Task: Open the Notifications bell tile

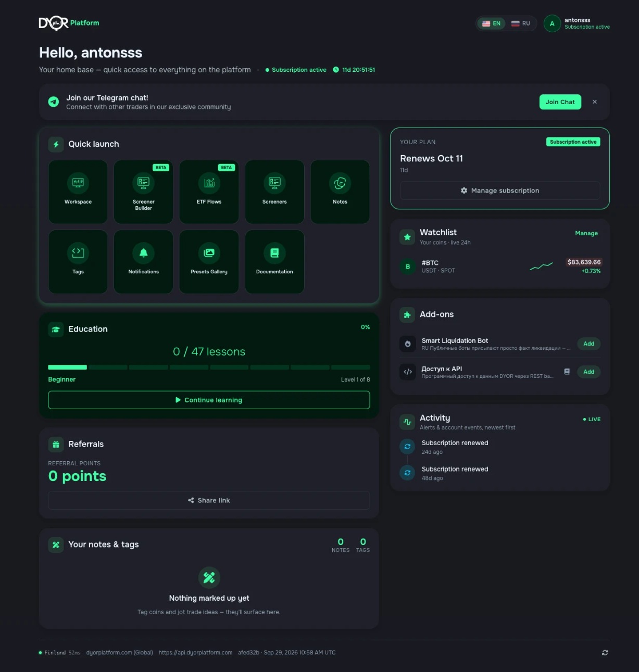Action: pos(144,262)
